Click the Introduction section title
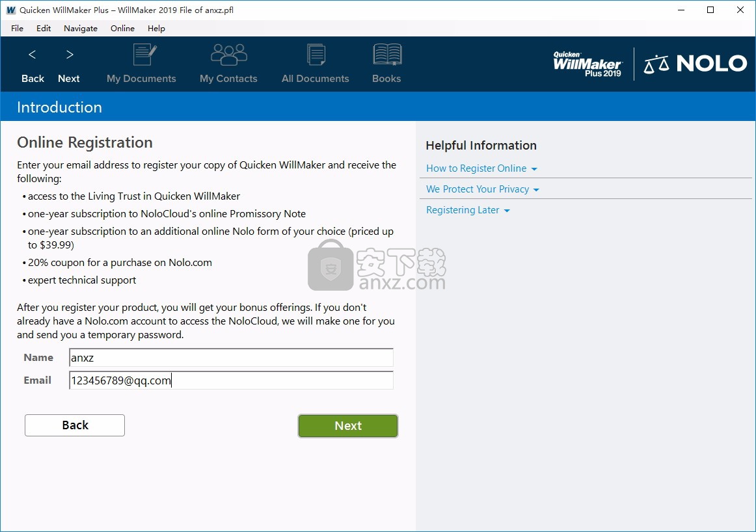 point(59,107)
